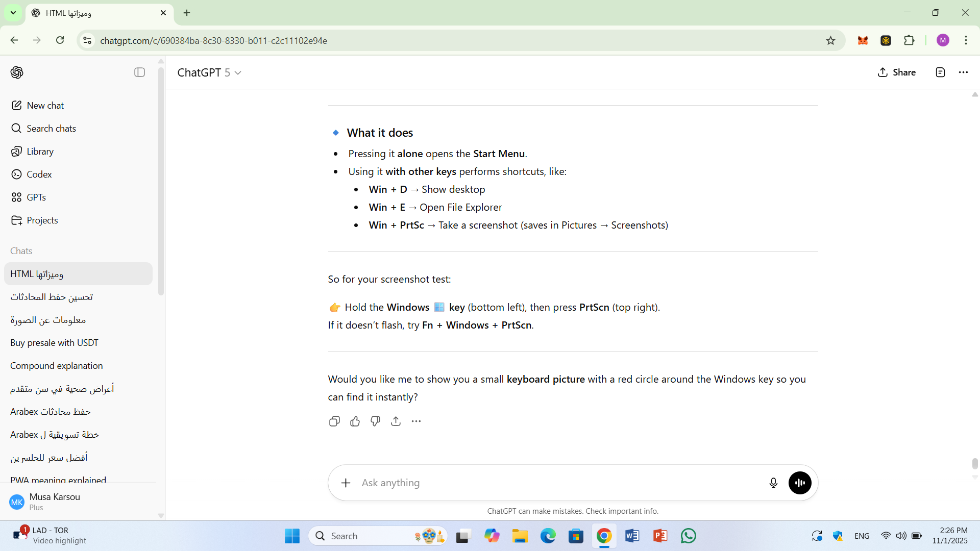Activate the dictation microphone icon

(x=773, y=483)
